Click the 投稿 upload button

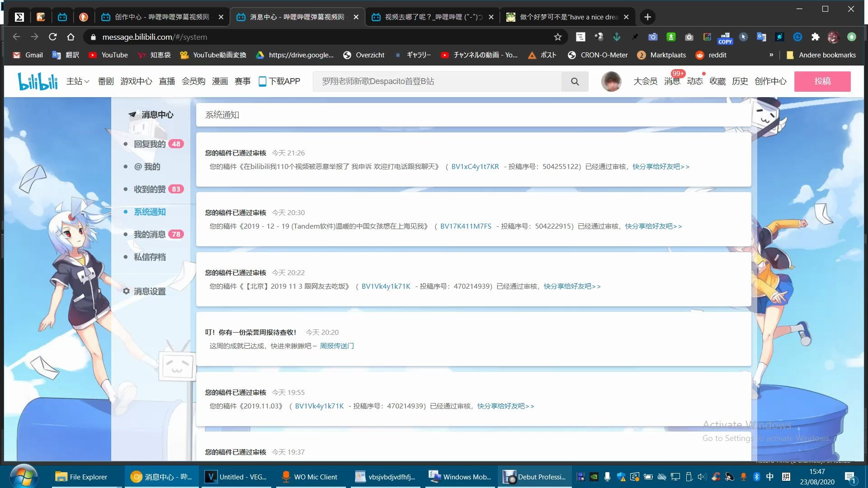823,81
